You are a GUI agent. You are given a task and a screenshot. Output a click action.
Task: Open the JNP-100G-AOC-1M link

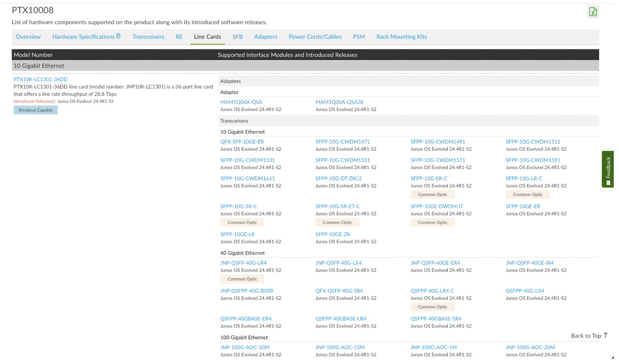pyautogui.click(x=434, y=347)
